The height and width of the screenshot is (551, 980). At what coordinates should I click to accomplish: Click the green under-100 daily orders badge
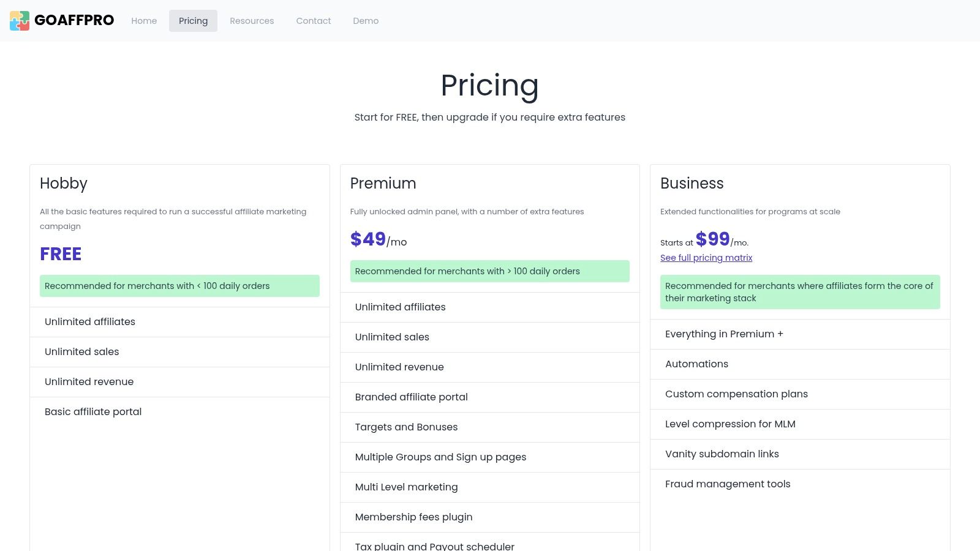click(179, 286)
